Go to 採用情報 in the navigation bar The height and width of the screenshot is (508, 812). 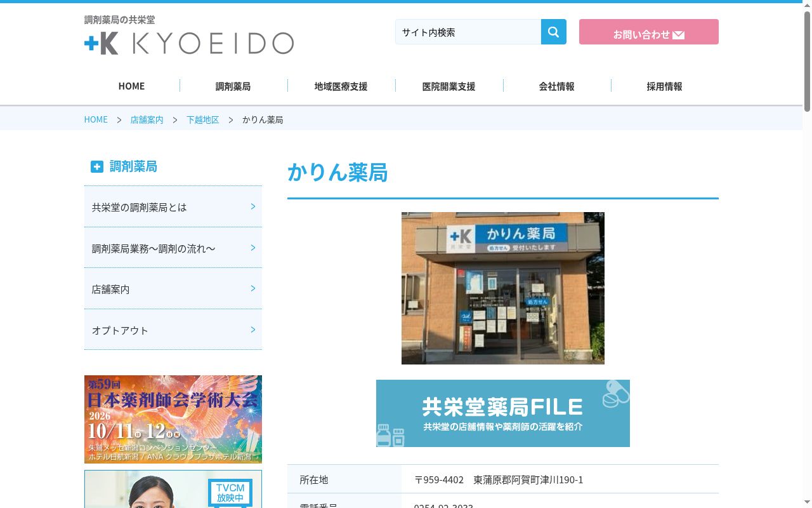tap(664, 86)
